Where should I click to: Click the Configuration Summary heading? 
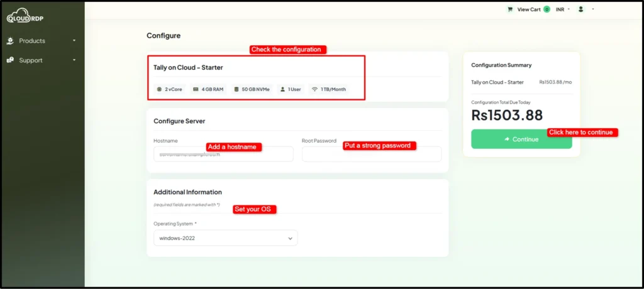tap(501, 65)
